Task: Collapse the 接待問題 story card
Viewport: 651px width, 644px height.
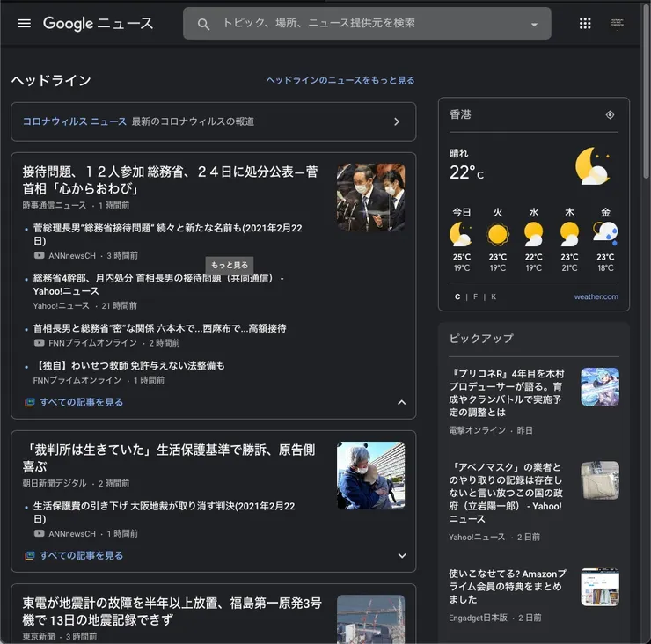Action: click(x=401, y=402)
